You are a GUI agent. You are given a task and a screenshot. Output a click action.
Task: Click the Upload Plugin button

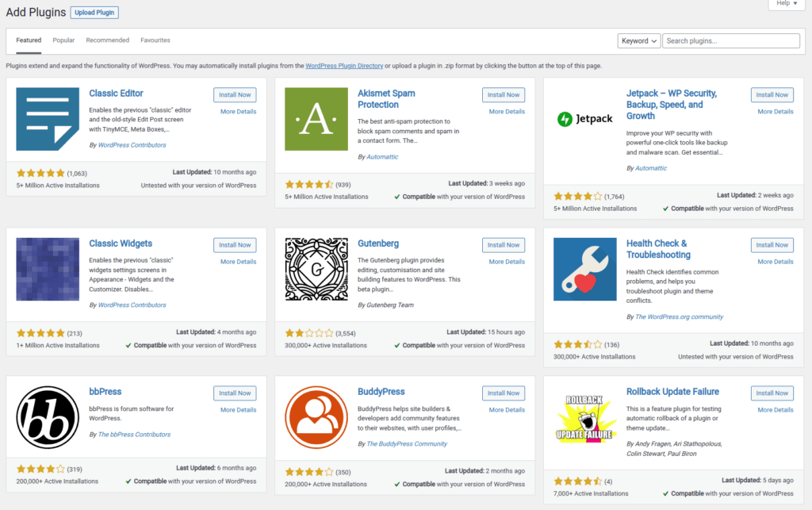94,13
